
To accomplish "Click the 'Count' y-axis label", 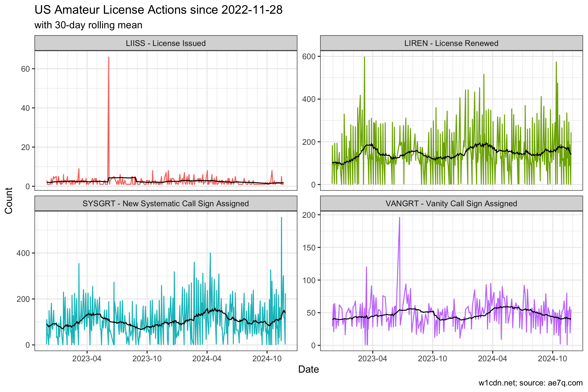I will pos(9,201).
